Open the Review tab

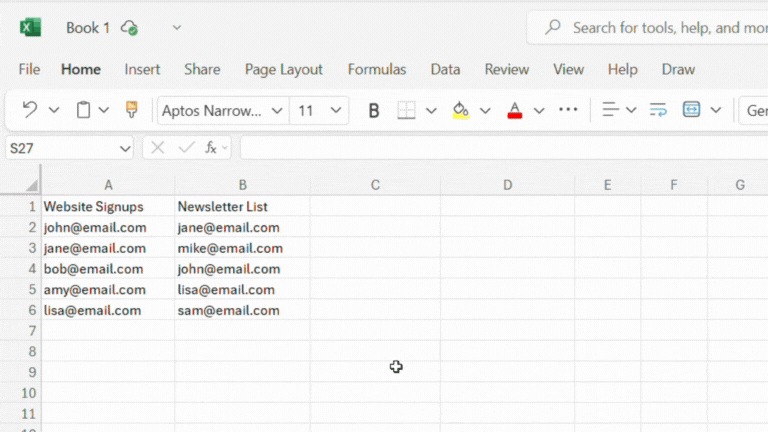pos(506,70)
